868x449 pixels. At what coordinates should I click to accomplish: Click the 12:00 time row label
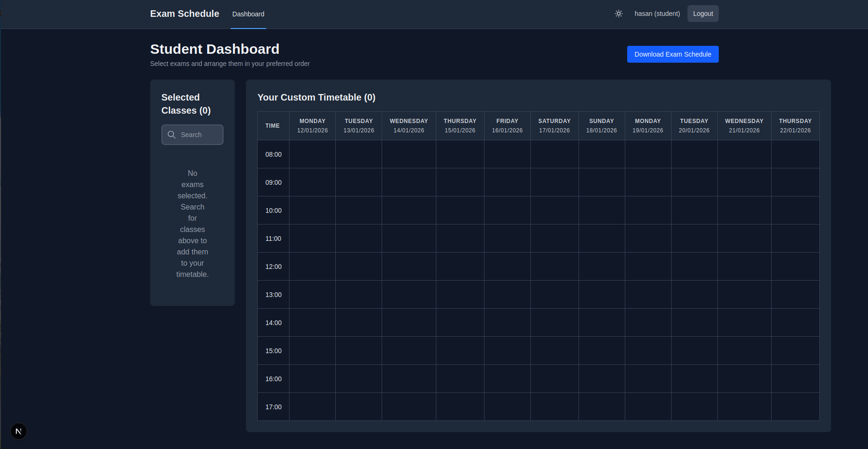coord(274,267)
